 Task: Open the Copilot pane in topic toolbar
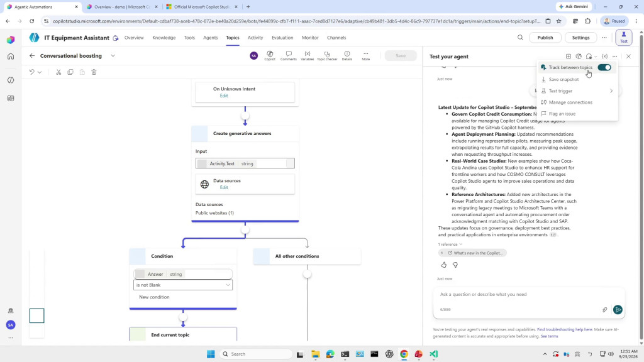pos(270,56)
